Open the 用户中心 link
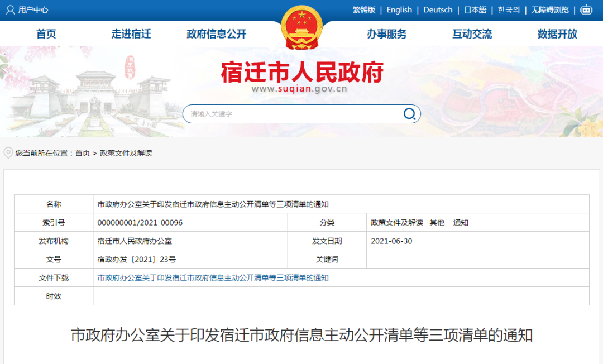 point(33,9)
